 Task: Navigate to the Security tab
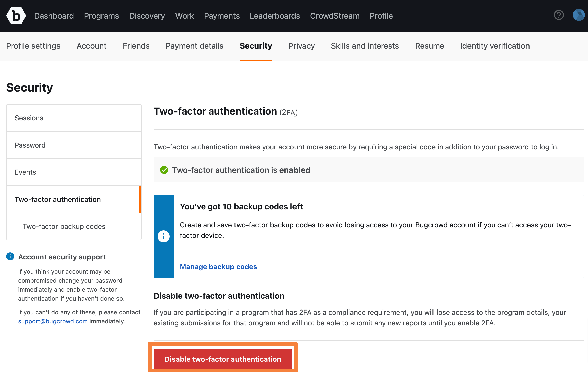256,46
